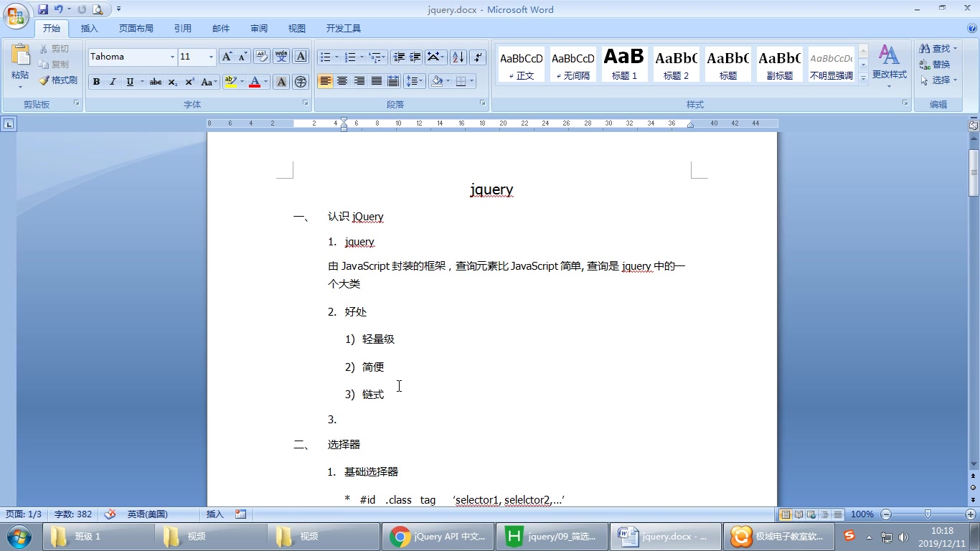Screen dimensions: 980x551
Task: Open the Tahoma font name dropdown
Action: [172, 57]
